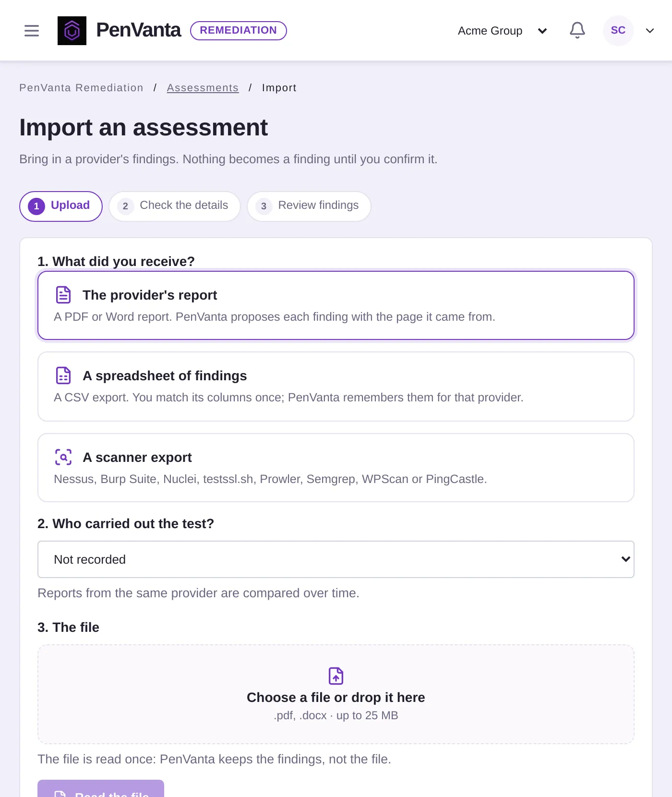This screenshot has width=672, height=797.
Task: Click "Choose a file or drop it here"
Action: 336,697
